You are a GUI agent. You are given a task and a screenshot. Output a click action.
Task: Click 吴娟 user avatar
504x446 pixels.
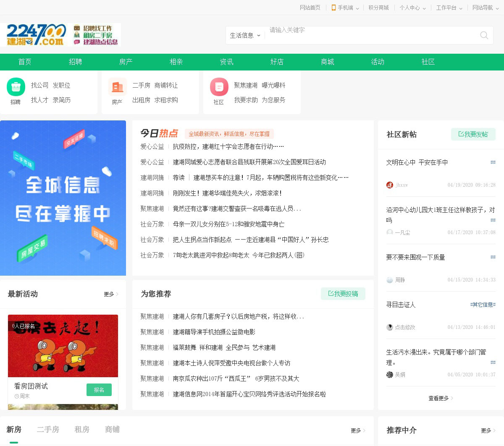390,375
